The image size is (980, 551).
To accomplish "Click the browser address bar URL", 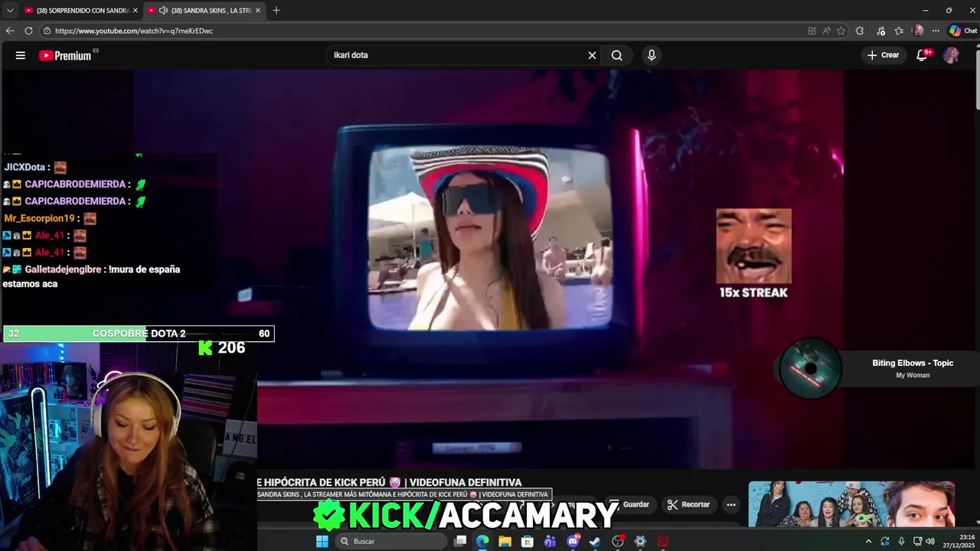I will (x=133, y=31).
